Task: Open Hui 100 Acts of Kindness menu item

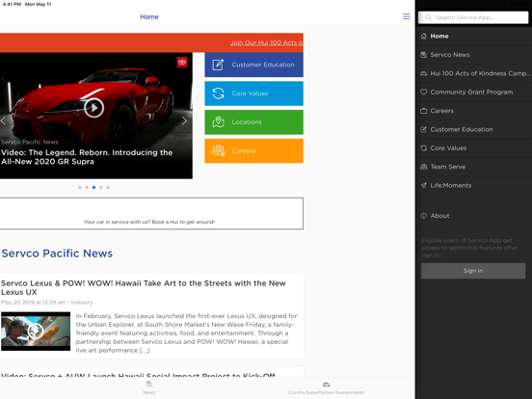Action: [473, 73]
